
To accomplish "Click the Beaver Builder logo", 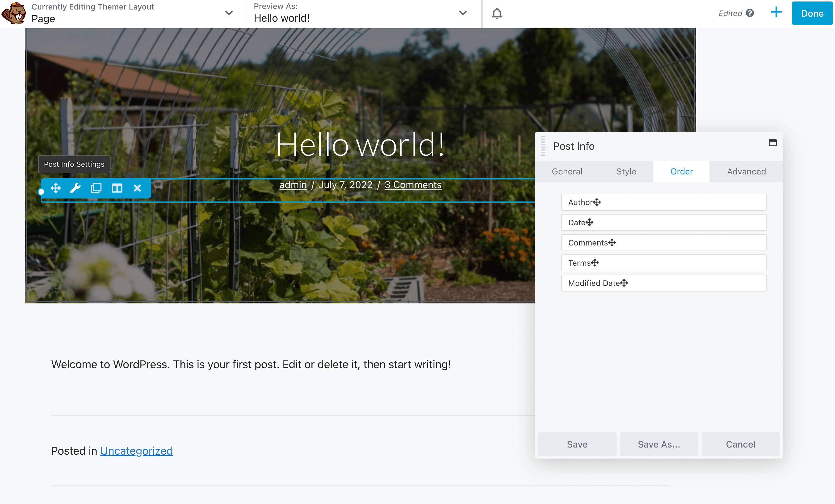I will tap(14, 14).
